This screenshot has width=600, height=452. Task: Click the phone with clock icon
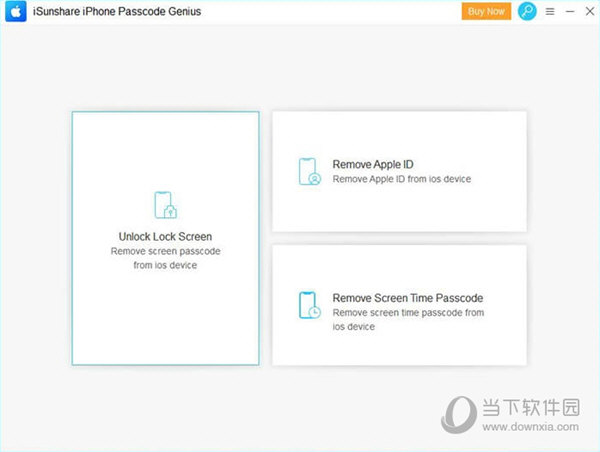310,305
